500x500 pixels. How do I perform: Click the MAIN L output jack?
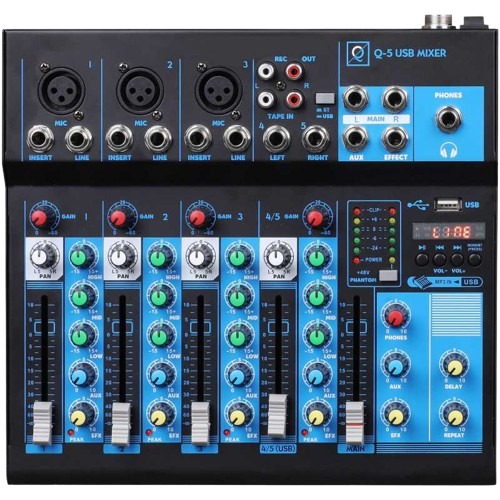(355, 99)
